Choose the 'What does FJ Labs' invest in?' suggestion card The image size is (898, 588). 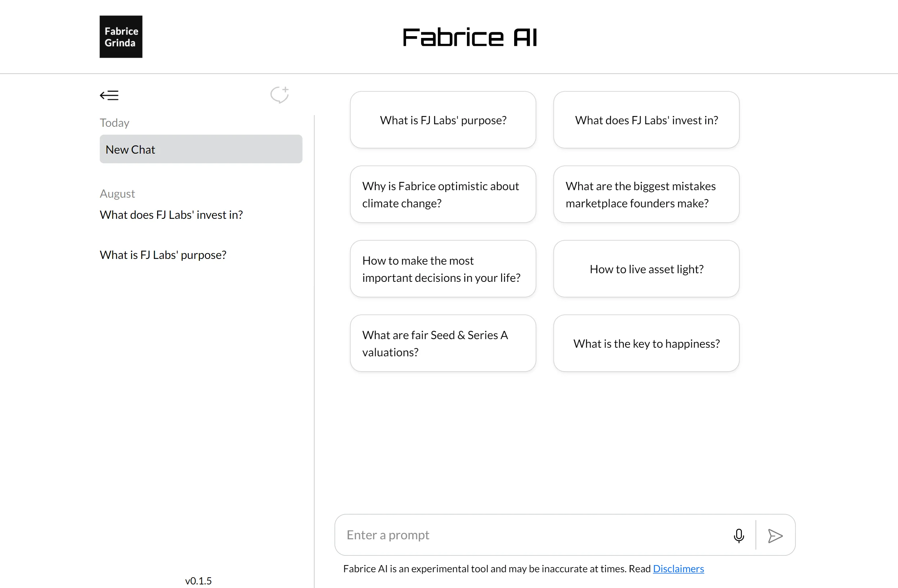click(646, 120)
